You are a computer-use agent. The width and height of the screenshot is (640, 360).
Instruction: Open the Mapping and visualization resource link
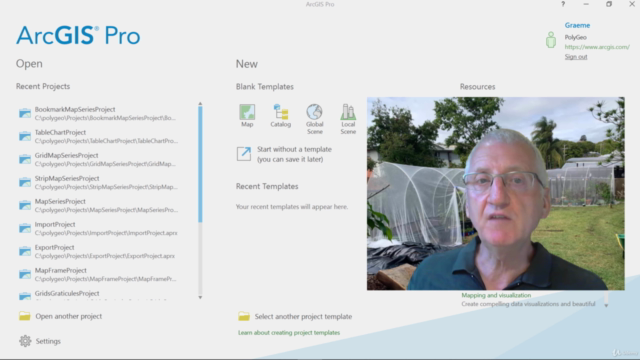pos(496,295)
